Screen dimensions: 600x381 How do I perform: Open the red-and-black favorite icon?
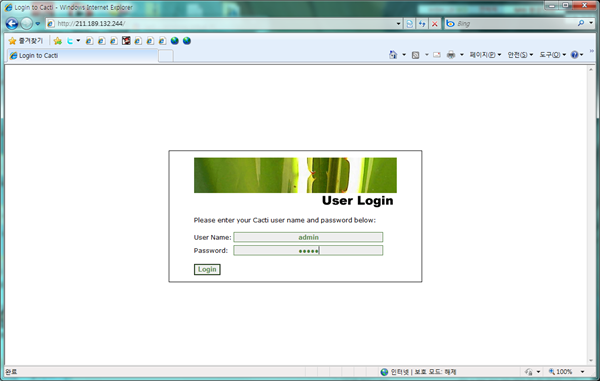(x=126, y=41)
